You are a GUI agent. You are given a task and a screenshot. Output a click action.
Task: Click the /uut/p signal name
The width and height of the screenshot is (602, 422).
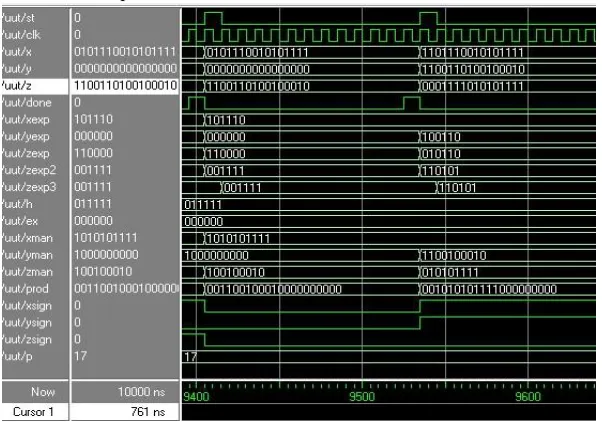pyautogui.click(x=17, y=356)
